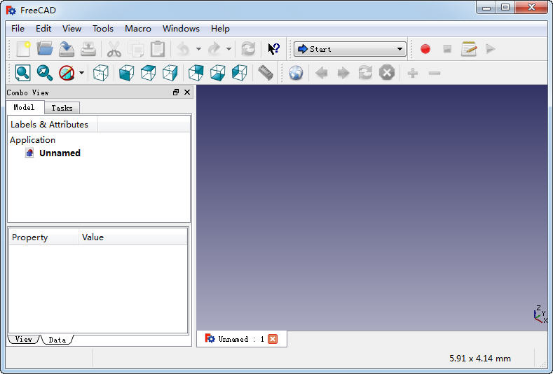This screenshot has height=375, width=554.
Task: Click the Measure distance ruler icon
Action: click(x=266, y=73)
